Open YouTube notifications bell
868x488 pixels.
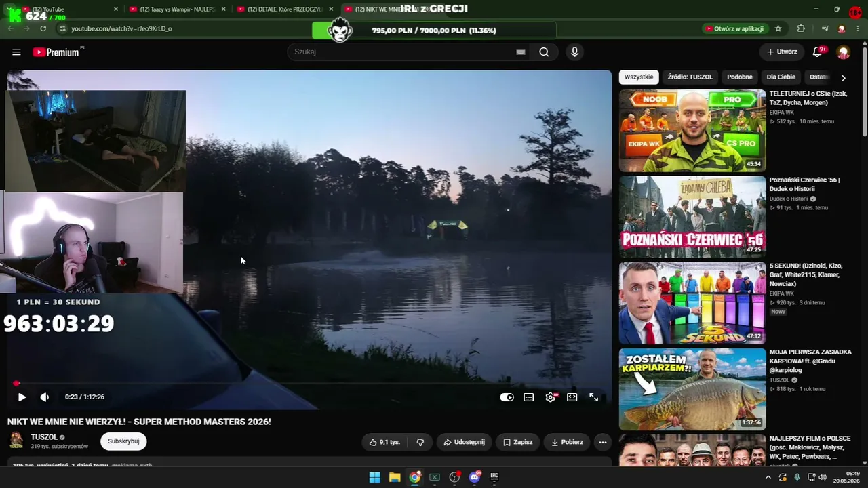pos(818,52)
